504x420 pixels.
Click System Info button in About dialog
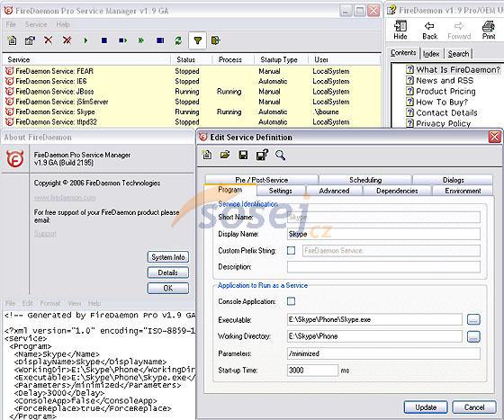tap(168, 257)
